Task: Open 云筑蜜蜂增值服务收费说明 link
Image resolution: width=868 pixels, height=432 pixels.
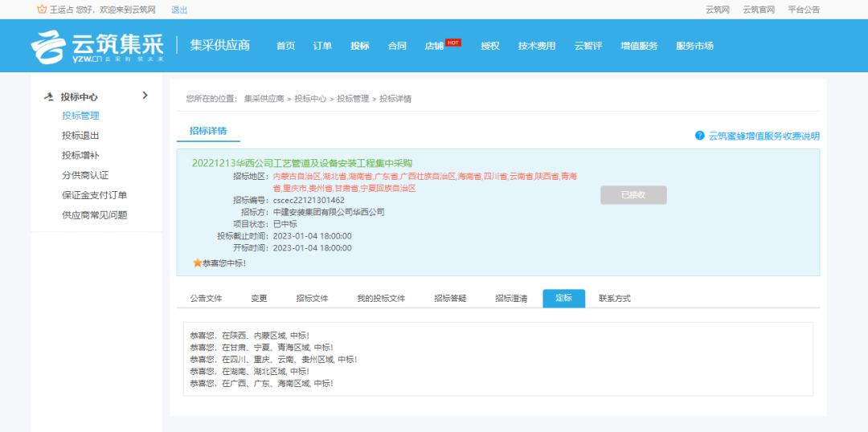Action: [764, 136]
